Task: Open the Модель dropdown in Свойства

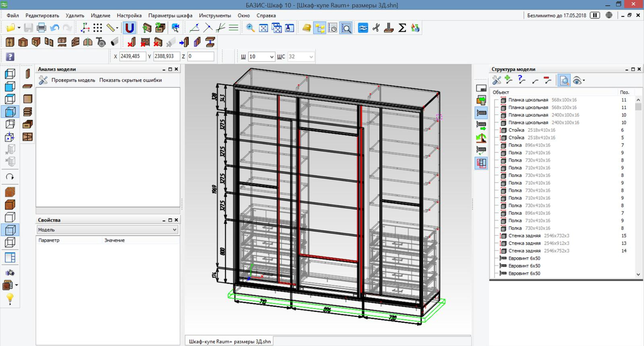Action: click(x=174, y=230)
